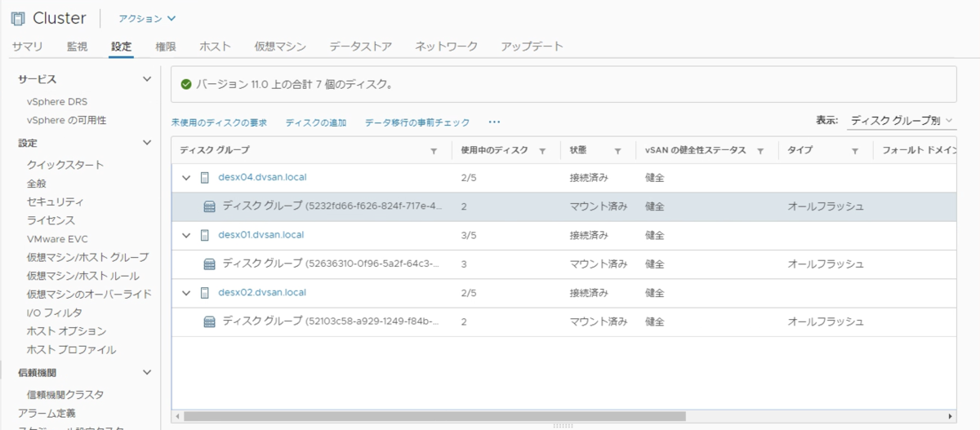Open the filter on ディスク グループ column
980x430 pixels.
tap(434, 151)
